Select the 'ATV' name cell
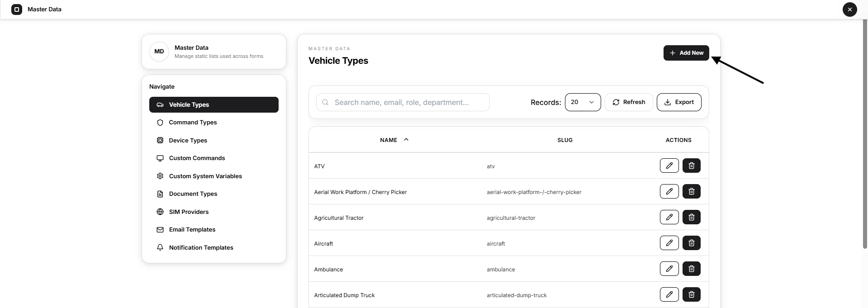The width and height of the screenshot is (868, 308). pos(319,166)
